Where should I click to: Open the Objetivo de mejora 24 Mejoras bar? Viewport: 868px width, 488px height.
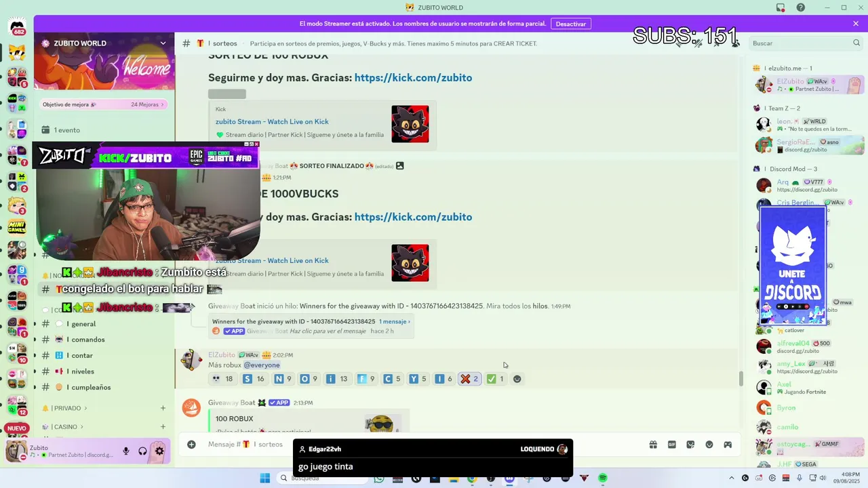click(x=103, y=104)
